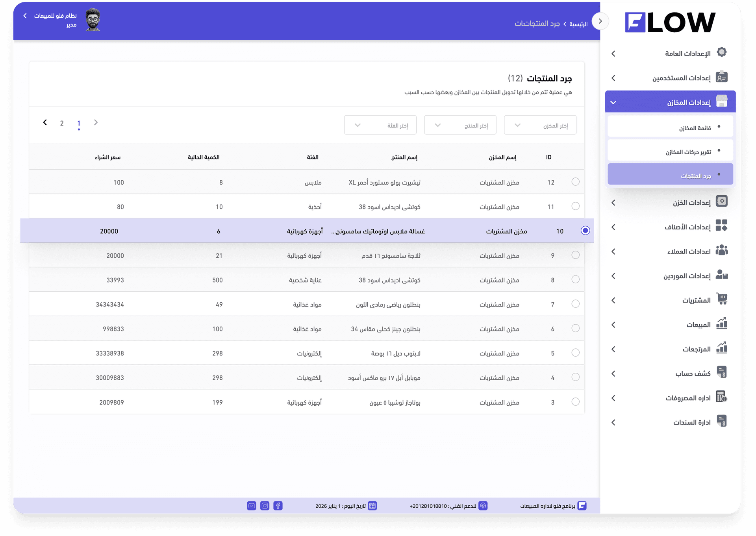Go to the الرئيسية breadcrumb link

pos(578,24)
